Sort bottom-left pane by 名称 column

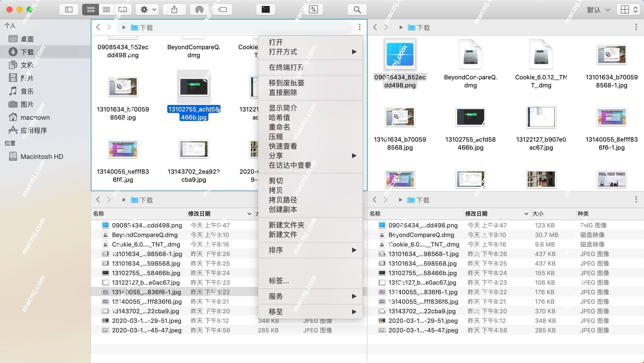[139, 214]
